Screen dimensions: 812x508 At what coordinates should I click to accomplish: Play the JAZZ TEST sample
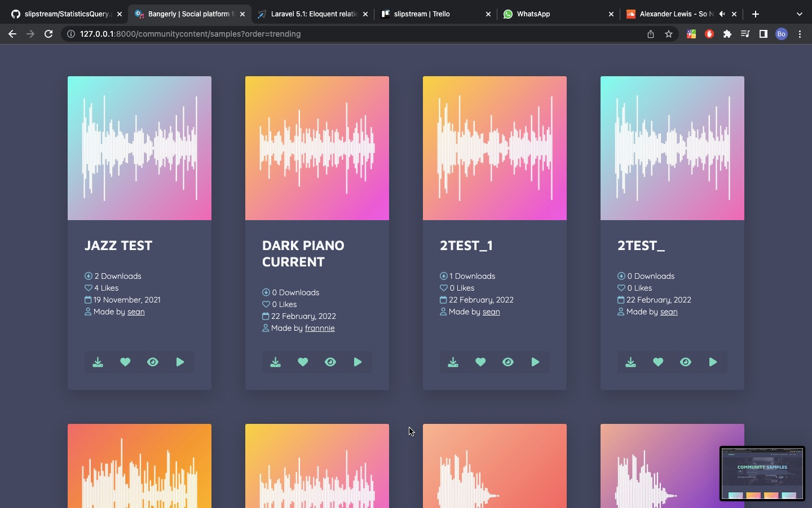180,362
